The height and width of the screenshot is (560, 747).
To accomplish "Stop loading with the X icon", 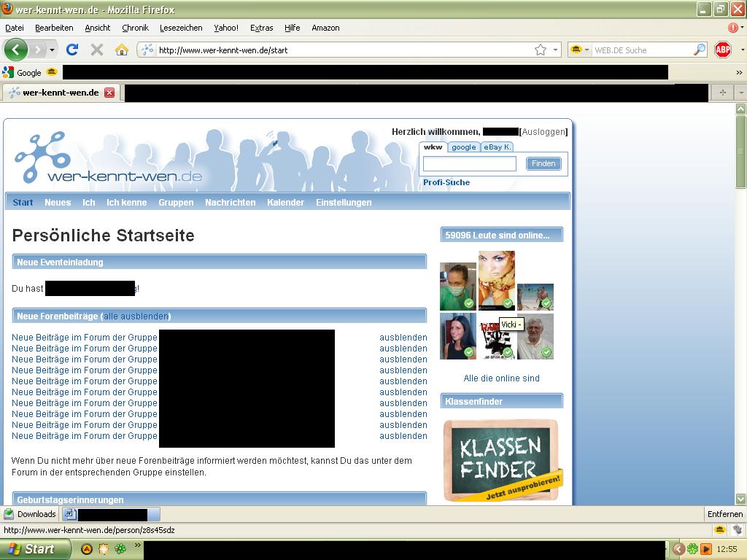I will pos(97,50).
